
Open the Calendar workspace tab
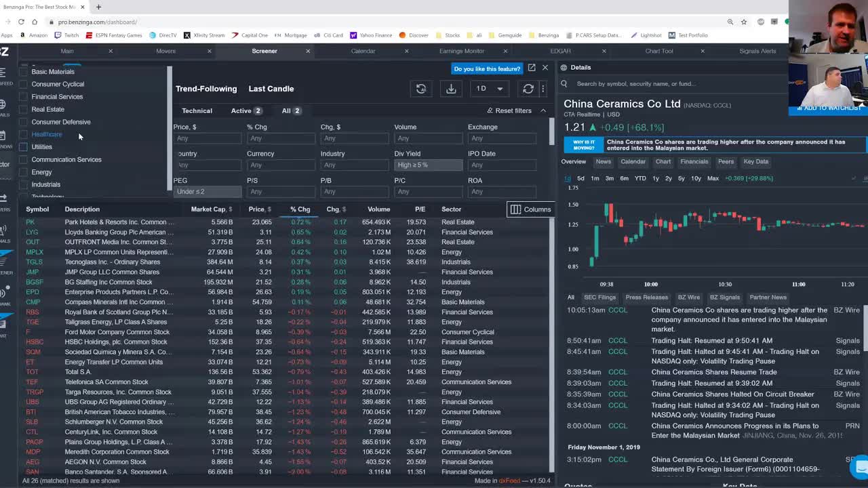(x=363, y=51)
